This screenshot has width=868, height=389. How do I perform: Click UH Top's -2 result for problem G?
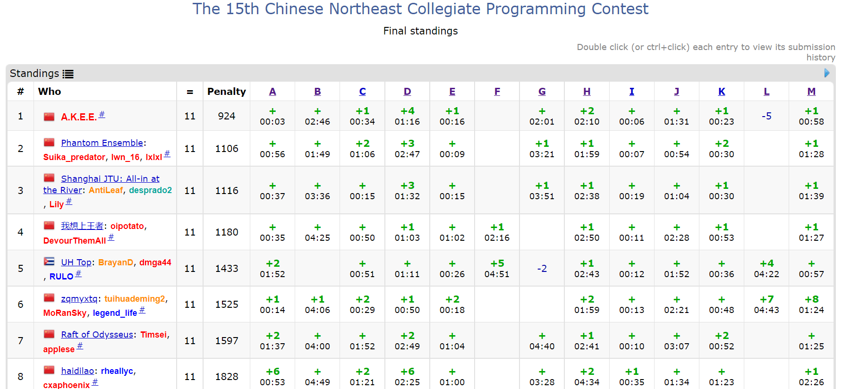pyautogui.click(x=542, y=269)
